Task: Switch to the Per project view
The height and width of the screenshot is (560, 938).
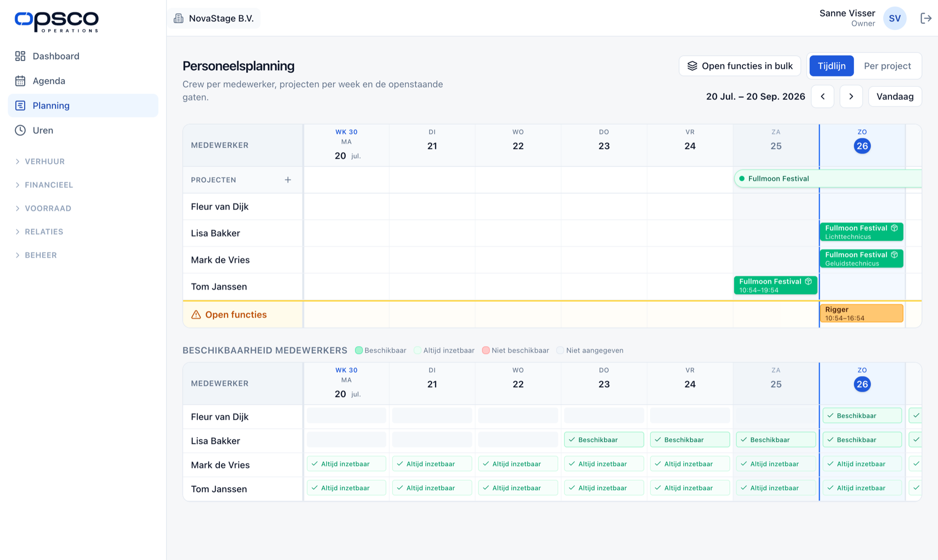Action: [x=887, y=66]
